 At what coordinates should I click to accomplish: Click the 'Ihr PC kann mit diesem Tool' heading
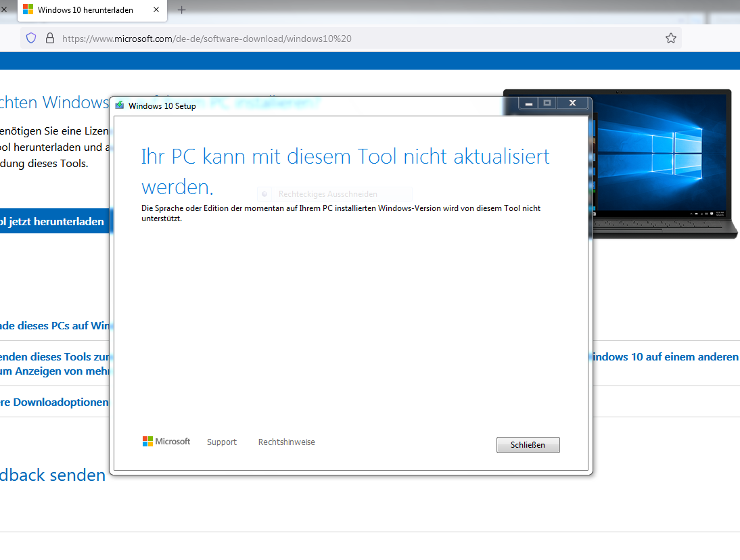[345, 172]
